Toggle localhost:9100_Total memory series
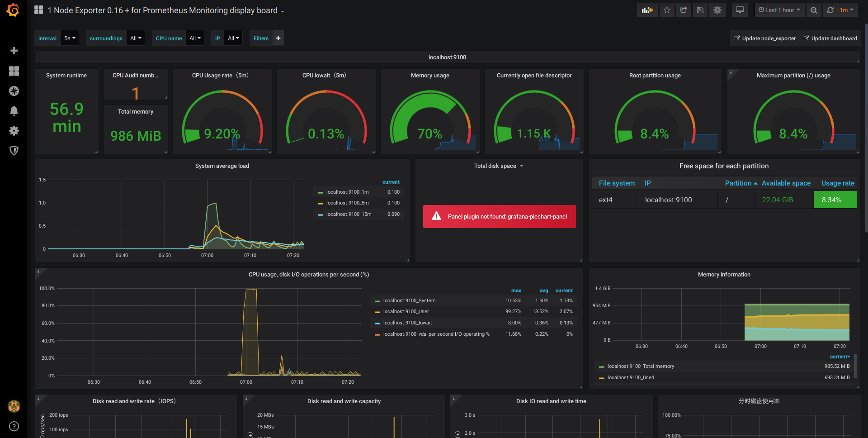Viewport: 868px width, 438px height. pos(641,366)
